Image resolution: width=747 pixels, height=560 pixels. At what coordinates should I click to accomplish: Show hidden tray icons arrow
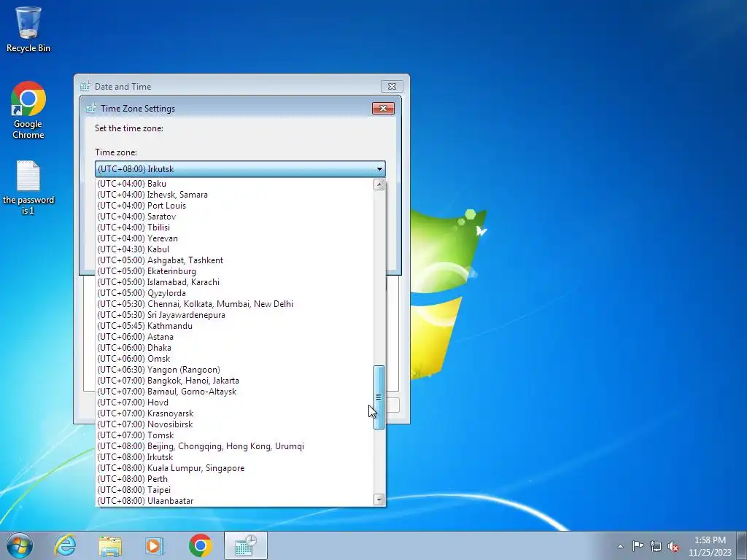point(620,546)
